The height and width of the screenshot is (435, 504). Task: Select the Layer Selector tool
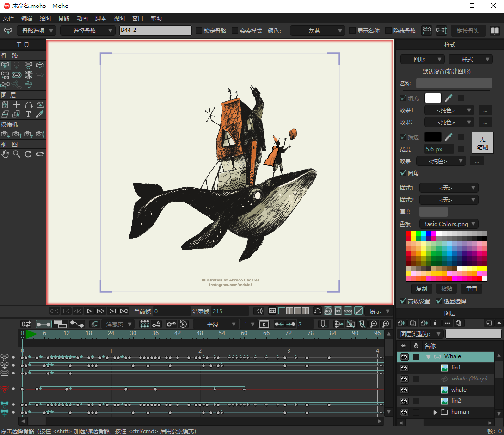17,114
